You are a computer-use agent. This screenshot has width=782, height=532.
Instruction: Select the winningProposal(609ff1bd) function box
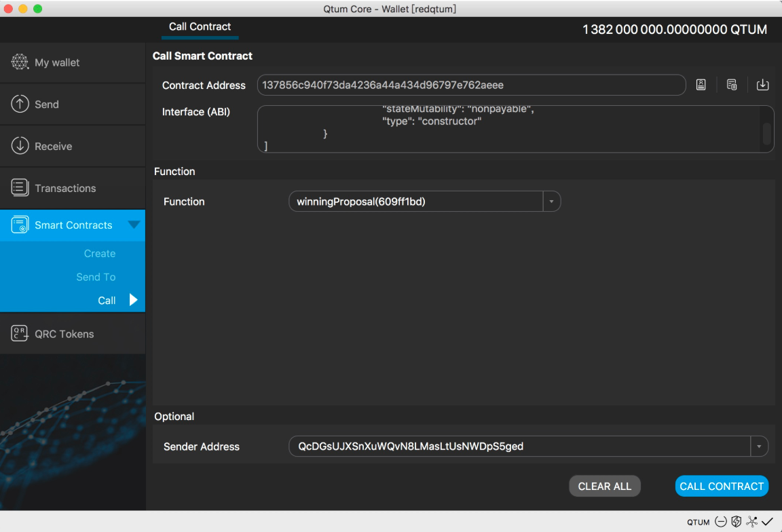pos(424,202)
